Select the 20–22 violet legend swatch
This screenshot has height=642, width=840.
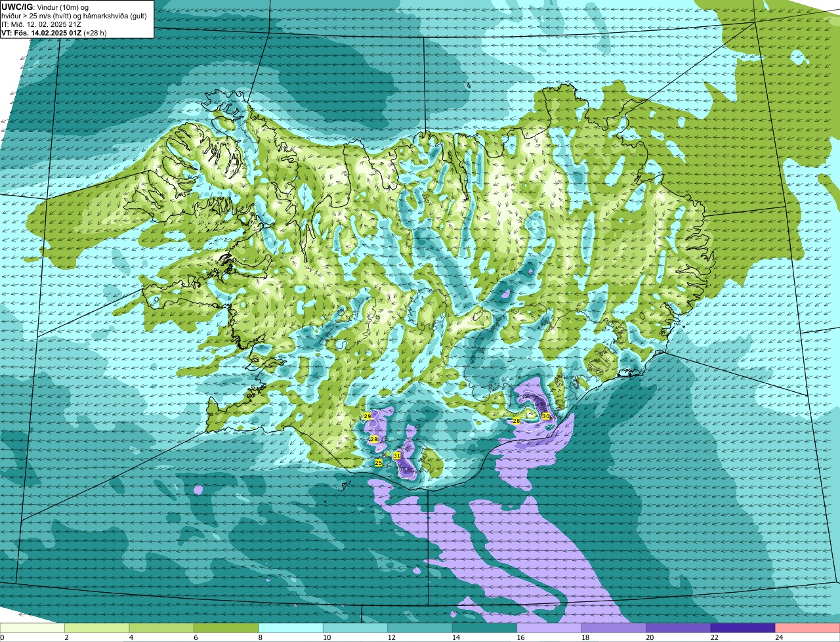(679, 628)
